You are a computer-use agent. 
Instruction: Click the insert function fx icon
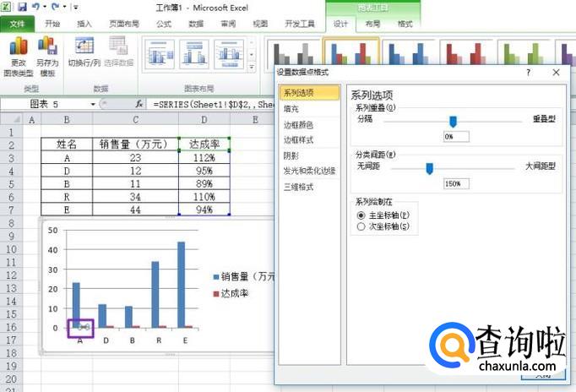139,105
